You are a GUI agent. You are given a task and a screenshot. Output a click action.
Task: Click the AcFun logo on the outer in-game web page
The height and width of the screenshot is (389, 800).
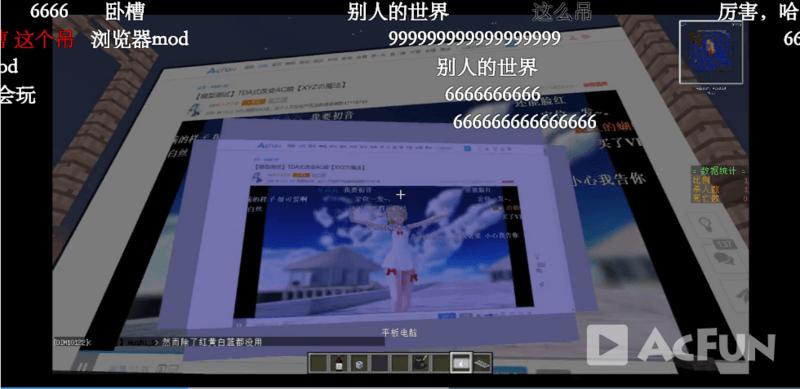click(222, 71)
